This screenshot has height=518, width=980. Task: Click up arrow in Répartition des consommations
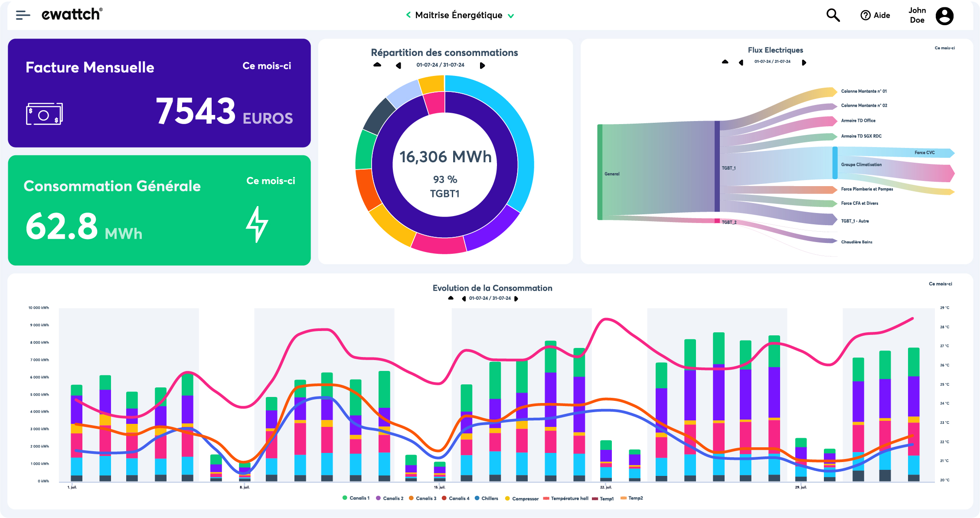coord(377,65)
